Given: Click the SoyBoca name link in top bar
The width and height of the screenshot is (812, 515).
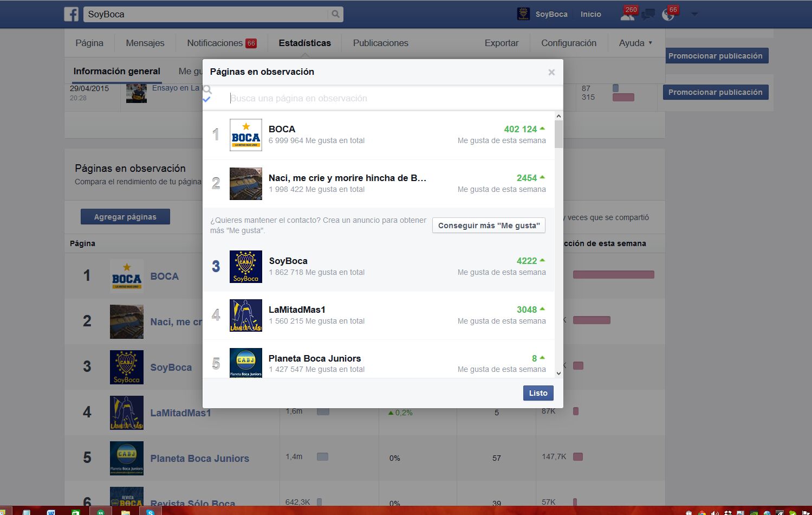Looking at the screenshot, I should 551,14.
